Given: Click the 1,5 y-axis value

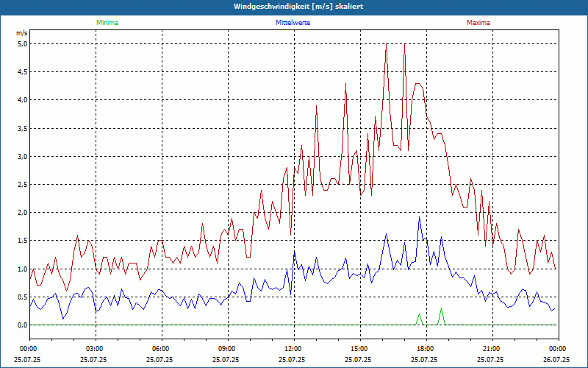Looking at the screenshot, I should tap(23, 241).
